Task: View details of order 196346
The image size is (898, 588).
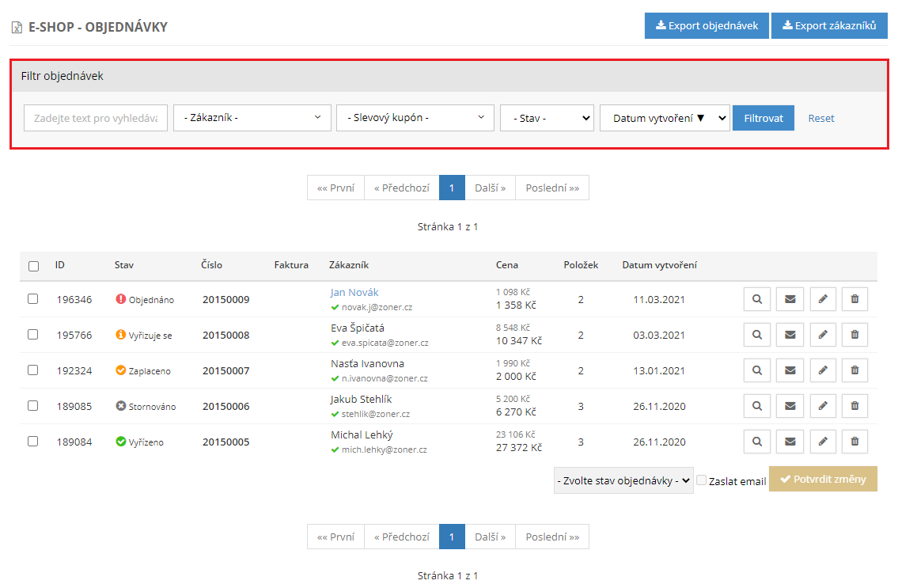Action: point(757,299)
